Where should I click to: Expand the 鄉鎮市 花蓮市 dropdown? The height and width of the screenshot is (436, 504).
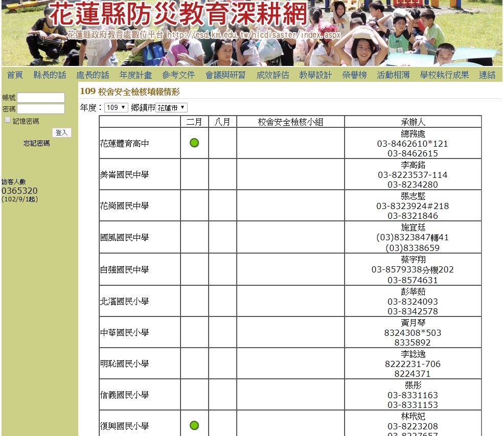(172, 108)
